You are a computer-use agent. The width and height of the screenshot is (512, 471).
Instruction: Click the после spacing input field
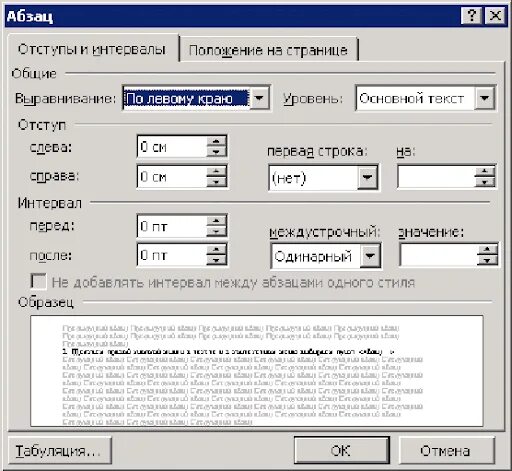pos(172,255)
